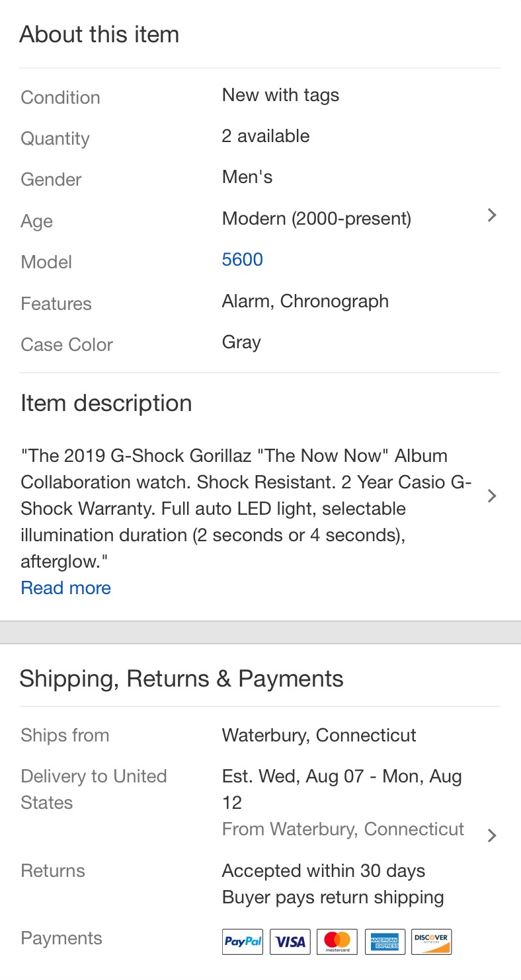
Task: Open full description with chevron arrow
Action: pos(491,496)
